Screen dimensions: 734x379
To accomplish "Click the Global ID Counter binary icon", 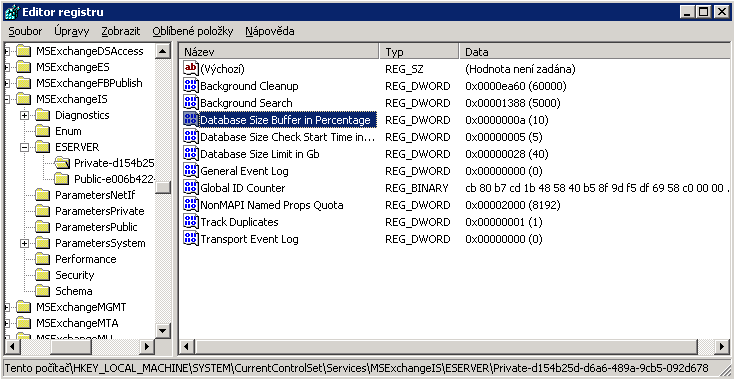I will point(191,188).
